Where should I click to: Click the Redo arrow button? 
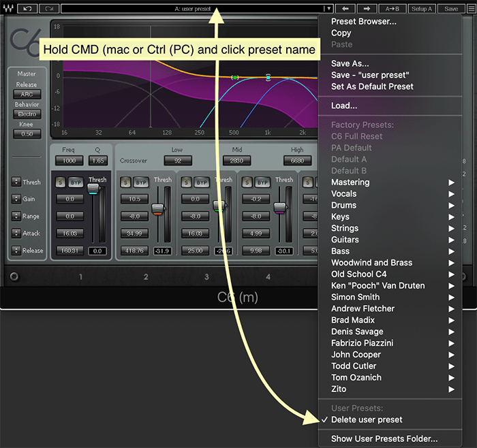click(x=49, y=9)
